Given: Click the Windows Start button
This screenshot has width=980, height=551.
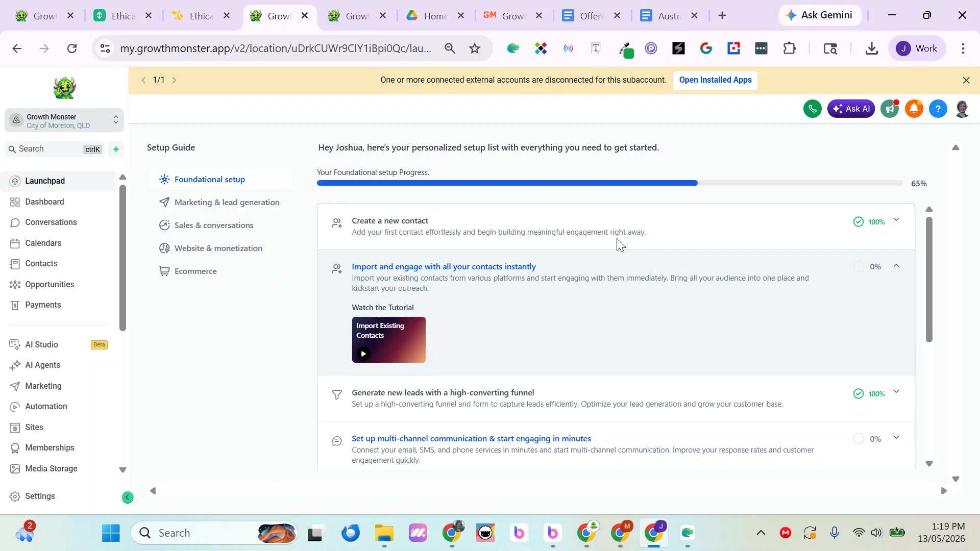Looking at the screenshot, I should 111,533.
